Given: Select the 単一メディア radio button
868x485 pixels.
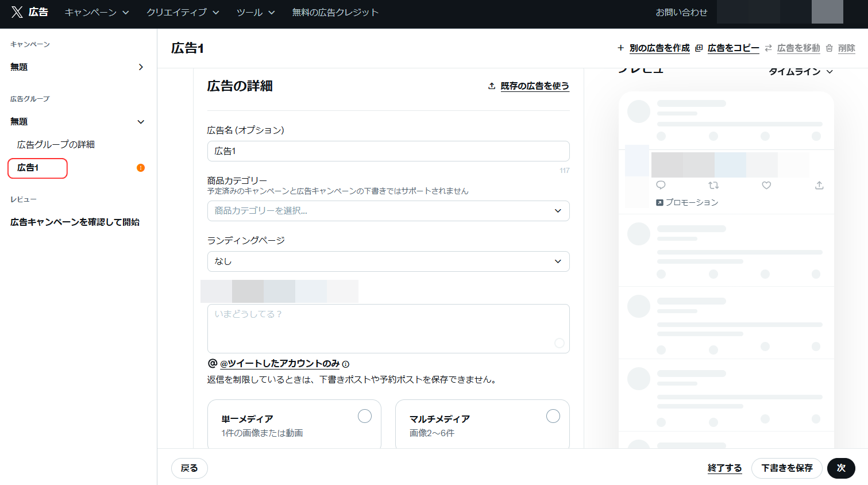Looking at the screenshot, I should (365, 415).
